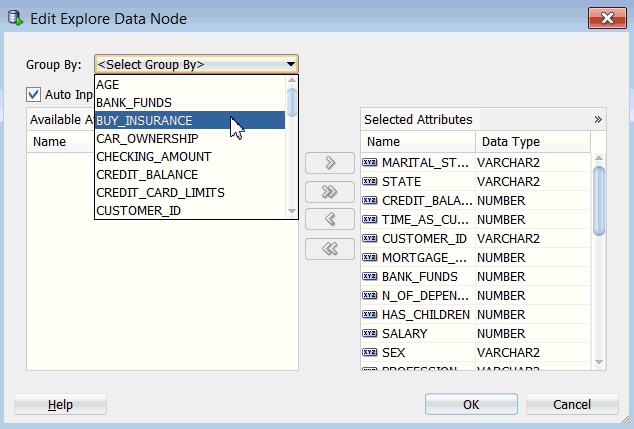
Task: Click the SEX attribute type icon
Action: (369, 353)
